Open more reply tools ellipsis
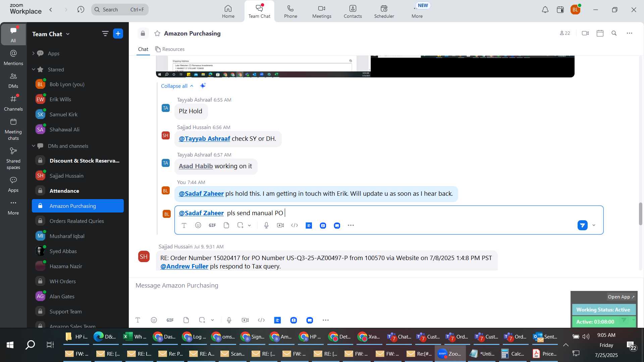The height and width of the screenshot is (362, 644). pos(351,225)
